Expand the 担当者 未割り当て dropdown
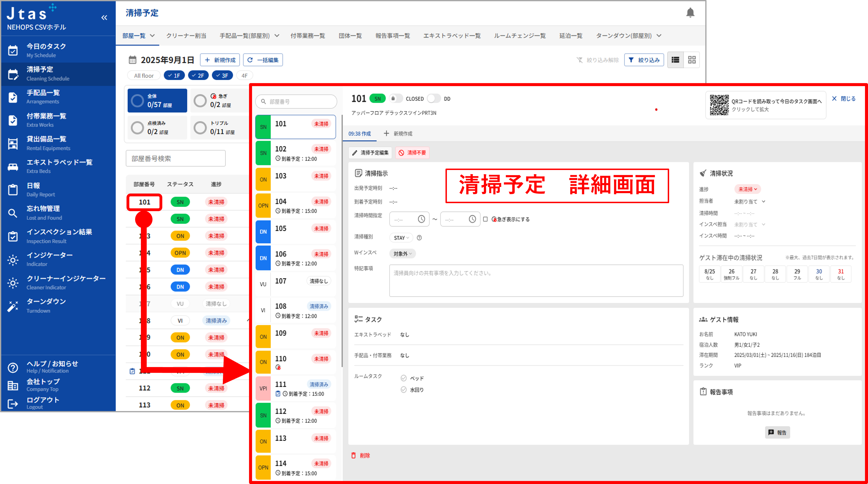 749,201
